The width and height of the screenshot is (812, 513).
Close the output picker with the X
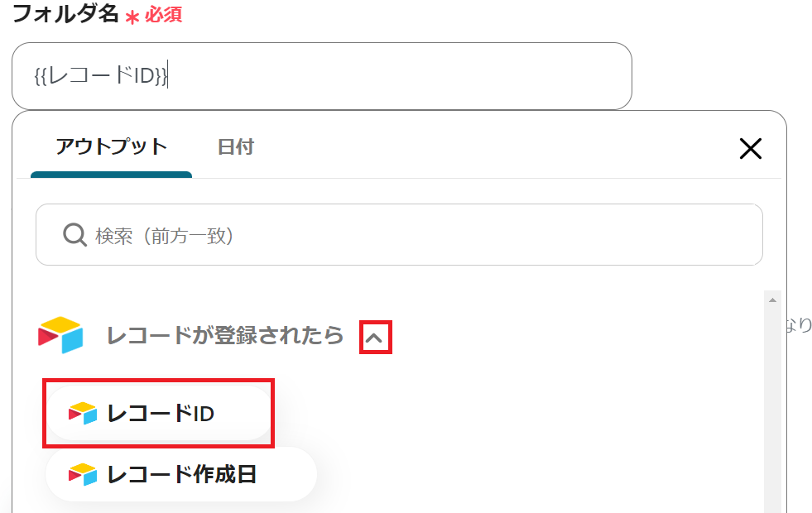point(750,149)
